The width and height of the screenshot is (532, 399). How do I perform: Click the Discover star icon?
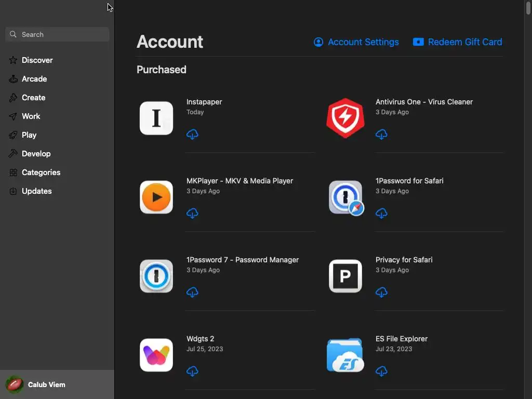13,60
